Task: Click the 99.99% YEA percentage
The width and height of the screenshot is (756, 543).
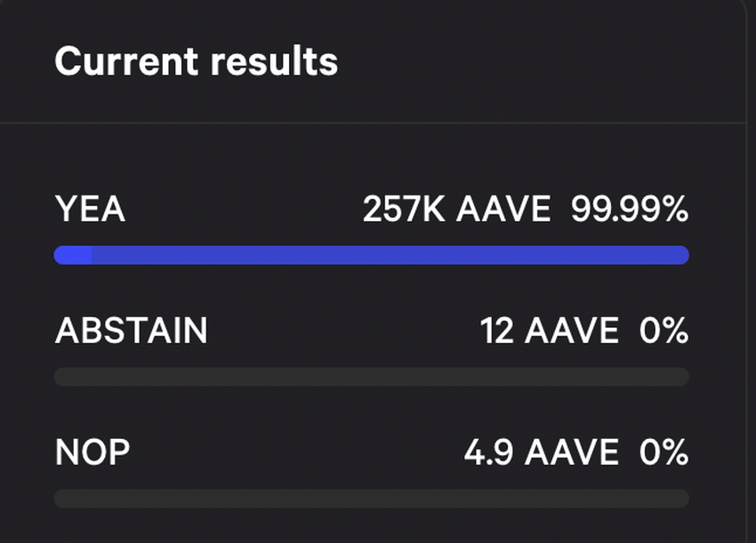Action: pyautogui.click(x=634, y=208)
